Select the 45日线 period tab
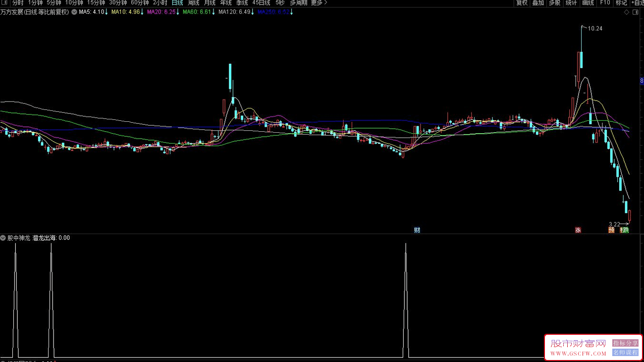The height and width of the screenshot is (362, 644). 262,3
